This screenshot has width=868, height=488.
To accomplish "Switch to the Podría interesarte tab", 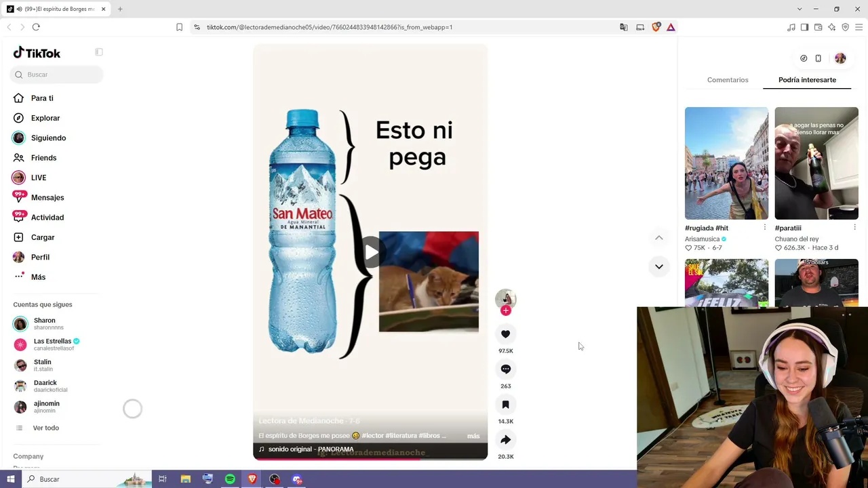I will [807, 80].
